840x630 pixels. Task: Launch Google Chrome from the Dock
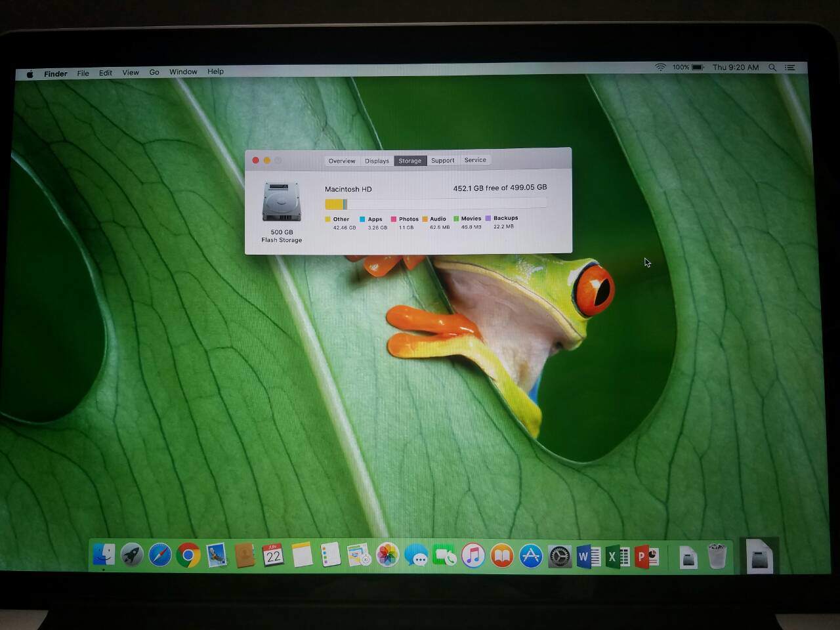(188, 555)
